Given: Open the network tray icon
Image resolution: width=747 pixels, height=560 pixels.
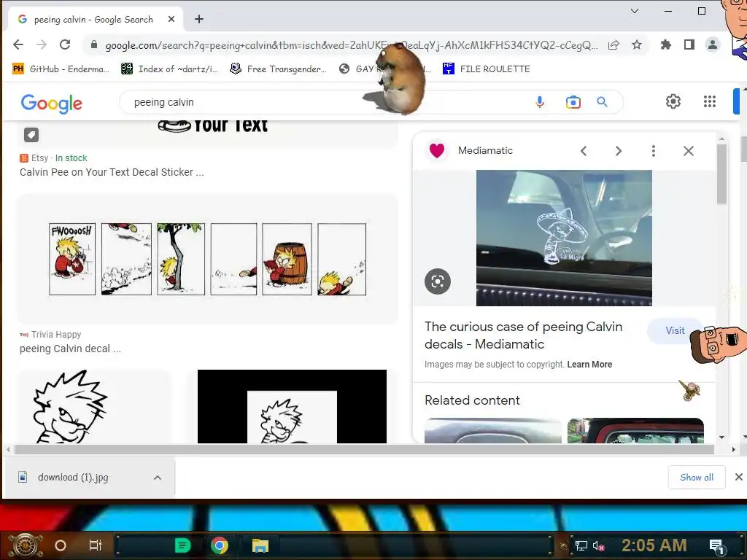Looking at the screenshot, I should [x=581, y=545].
